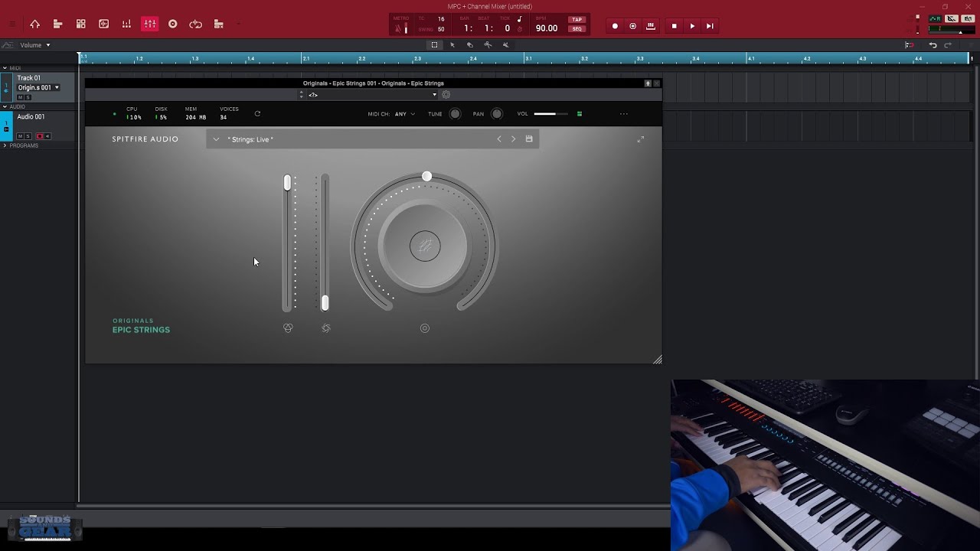Click the PAN knob
This screenshot has width=980, height=551.
click(497, 114)
